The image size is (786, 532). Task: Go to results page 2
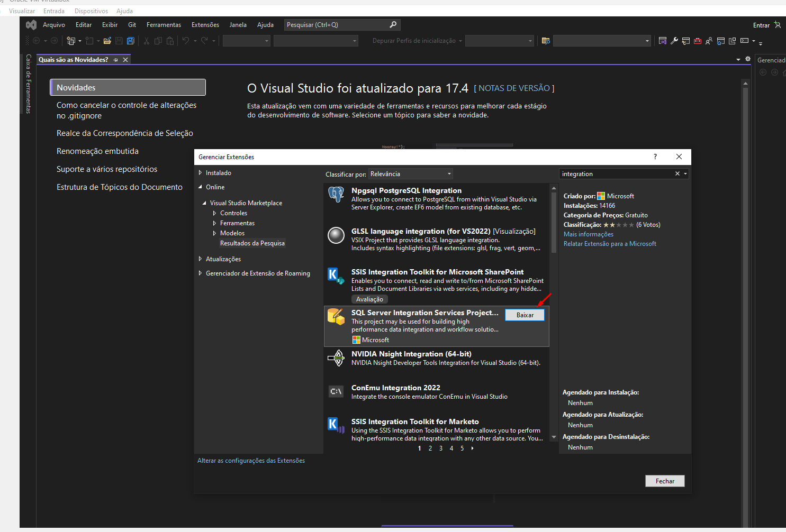pos(430,448)
